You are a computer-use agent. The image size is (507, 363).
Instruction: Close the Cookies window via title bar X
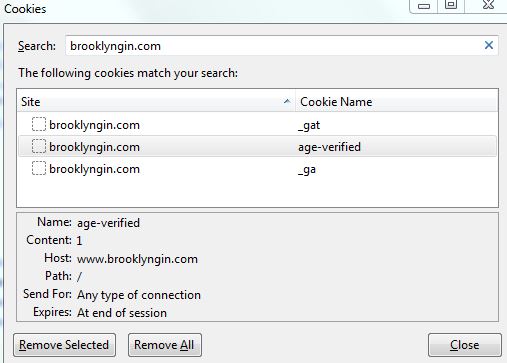point(488,5)
